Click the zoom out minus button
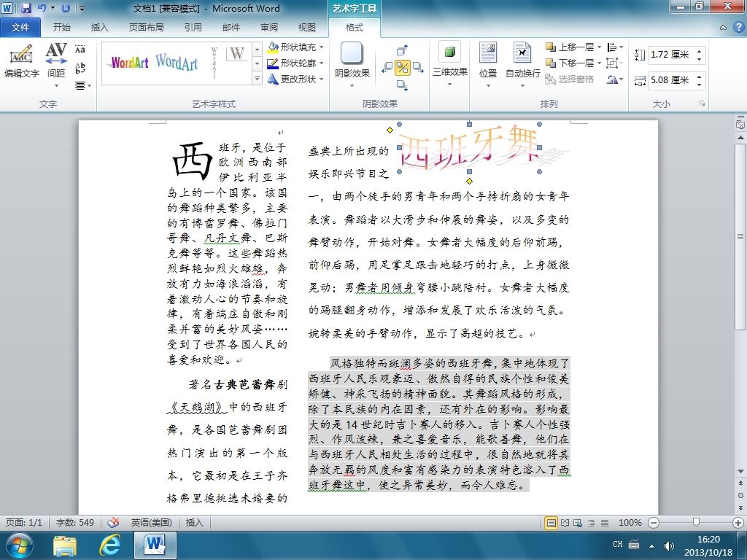 pyautogui.click(x=654, y=523)
